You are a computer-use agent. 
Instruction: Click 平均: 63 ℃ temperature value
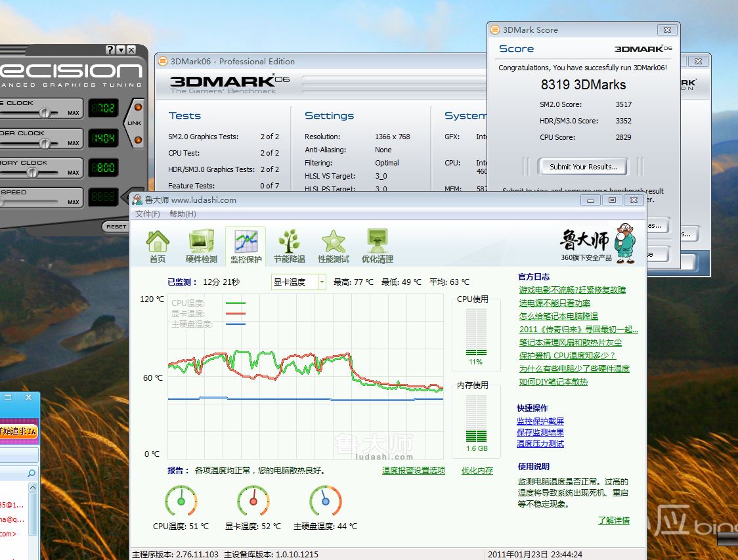pyautogui.click(x=450, y=282)
